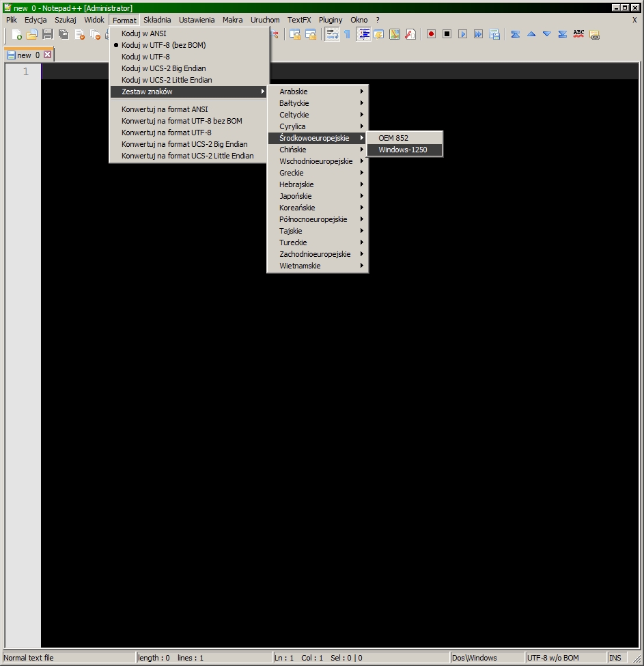Click "UTF-8 w/o BOM" in the status bar
This screenshot has width=644, height=666.
click(x=552, y=658)
